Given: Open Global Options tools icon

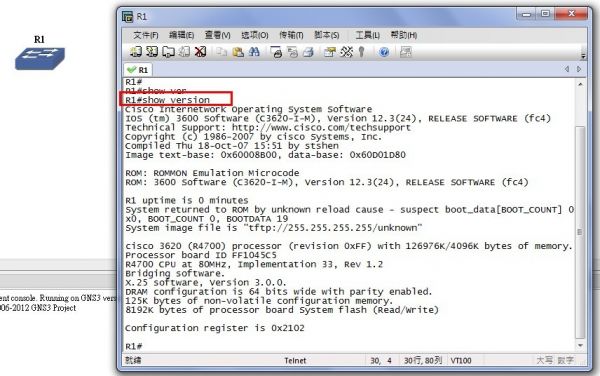Looking at the screenshot, I should 346,52.
